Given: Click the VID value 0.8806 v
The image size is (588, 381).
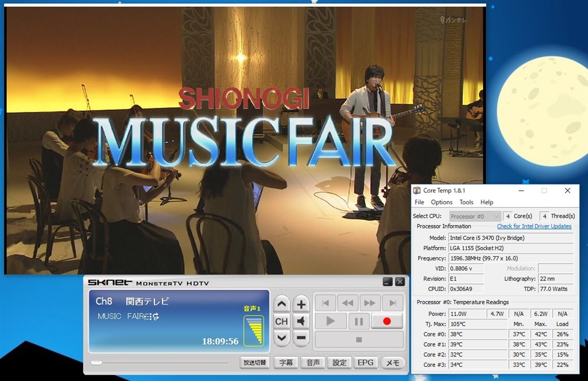Looking at the screenshot, I should tap(466, 268).
